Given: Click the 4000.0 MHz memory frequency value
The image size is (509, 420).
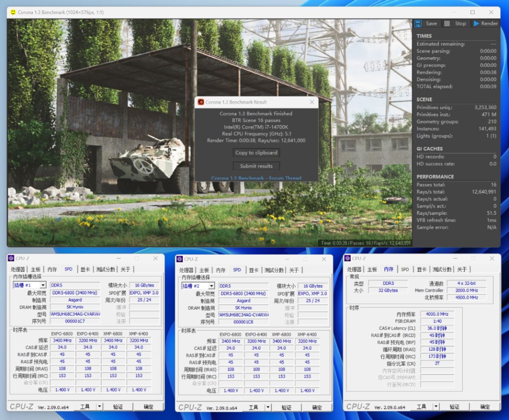Looking at the screenshot, I should click(x=437, y=314).
